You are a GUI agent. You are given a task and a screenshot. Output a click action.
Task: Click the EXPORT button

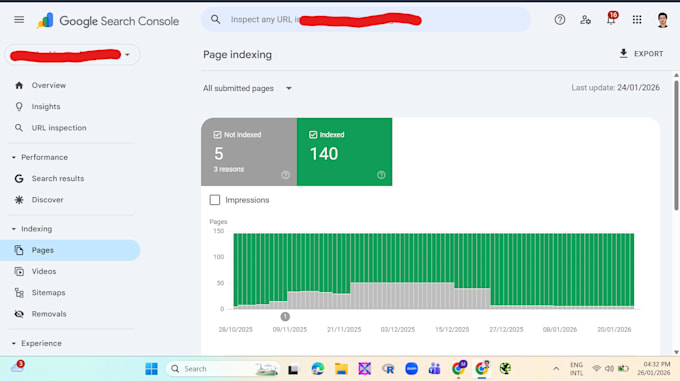point(641,54)
